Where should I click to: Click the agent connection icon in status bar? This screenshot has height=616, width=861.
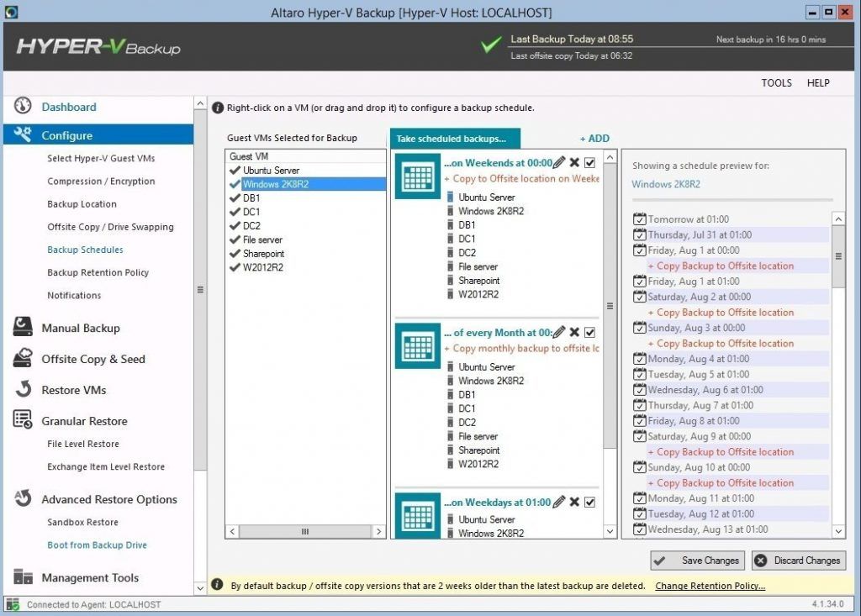[13, 604]
